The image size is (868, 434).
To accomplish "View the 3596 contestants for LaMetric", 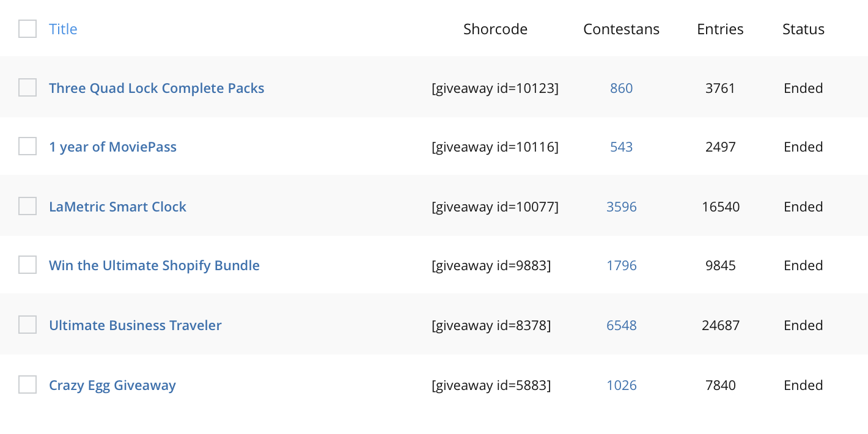I will point(621,207).
